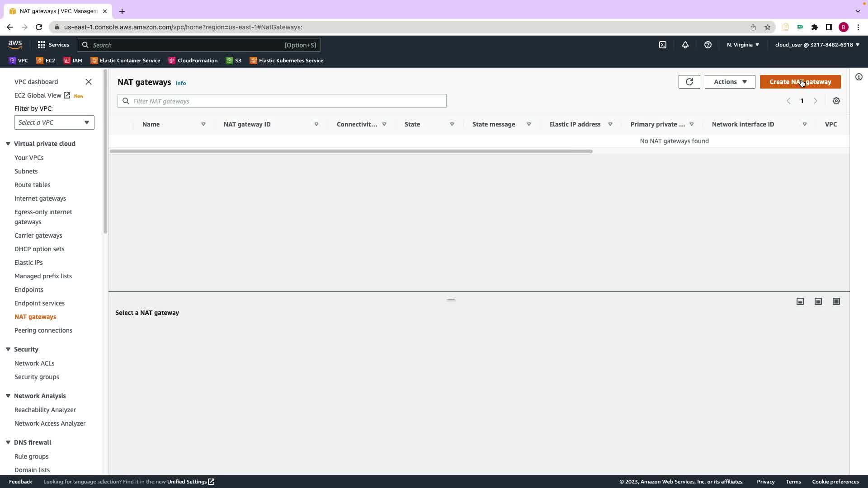This screenshot has width=868, height=488.
Task: Go to Route tables page
Action: point(32,185)
